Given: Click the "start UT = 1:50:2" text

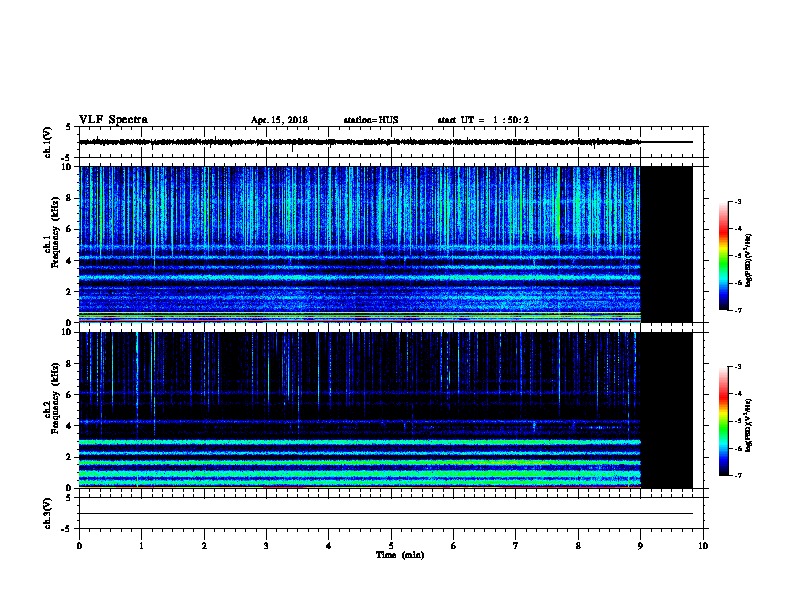Looking at the screenshot, I should click(483, 120).
